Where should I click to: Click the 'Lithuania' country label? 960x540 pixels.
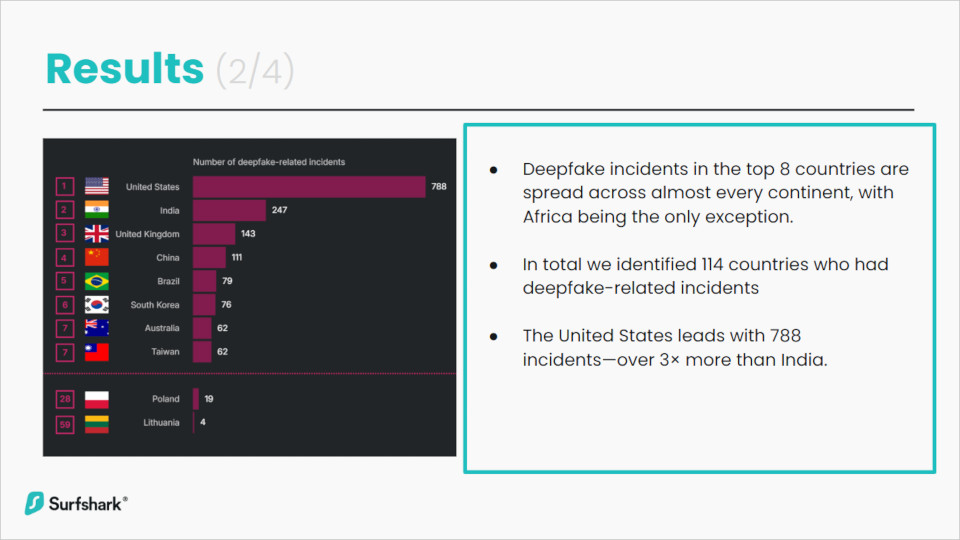162,422
